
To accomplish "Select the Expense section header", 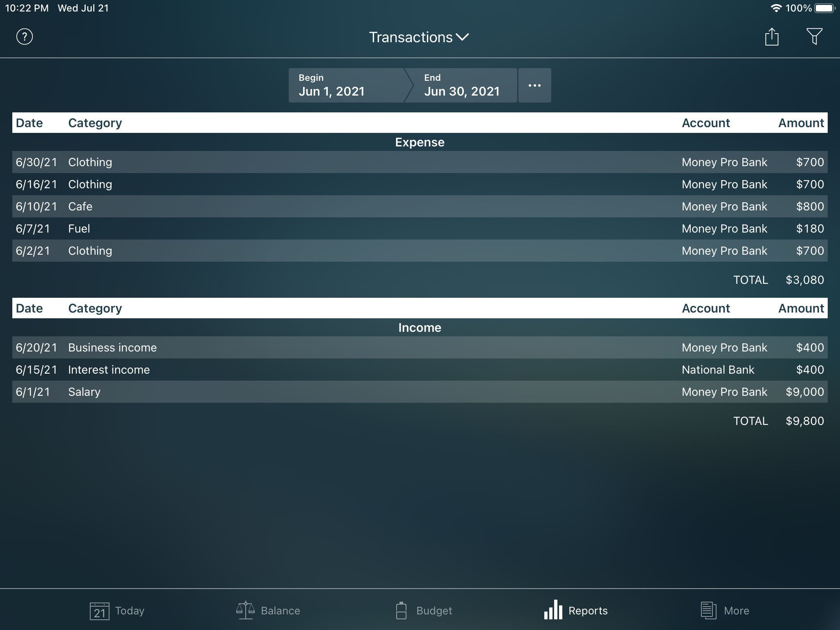I will tap(420, 142).
